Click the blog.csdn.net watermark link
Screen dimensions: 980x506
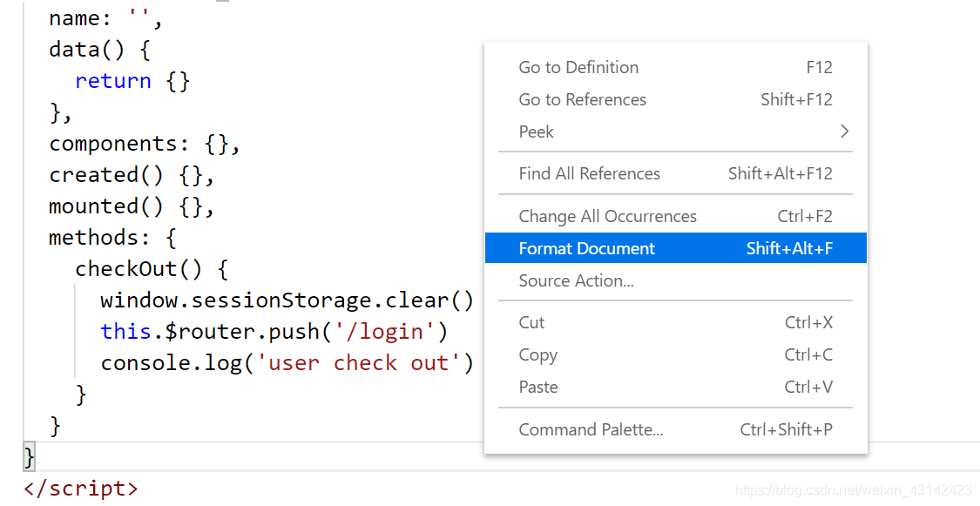pos(853,490)
